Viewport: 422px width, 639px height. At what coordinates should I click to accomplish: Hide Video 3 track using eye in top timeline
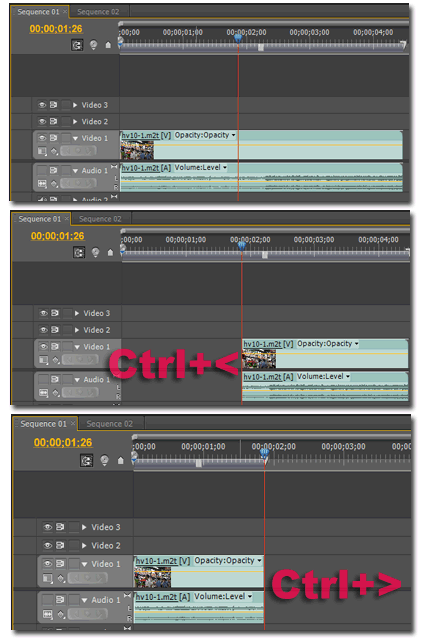tap(42, 105)
